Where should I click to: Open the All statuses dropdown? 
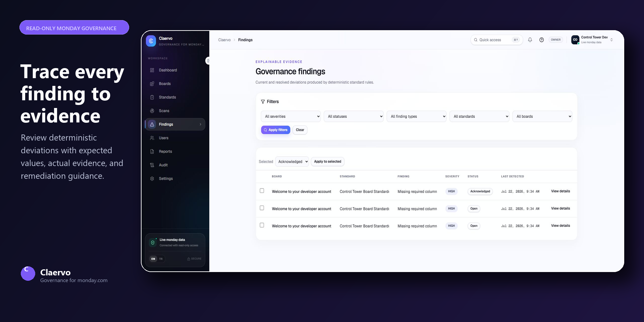[354, 116]
